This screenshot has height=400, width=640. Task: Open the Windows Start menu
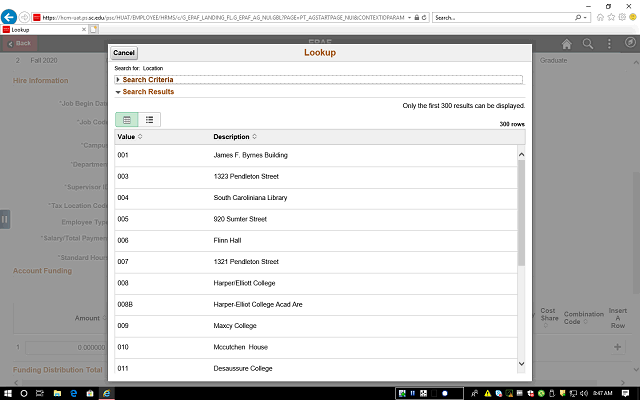[x=7, y=393]
